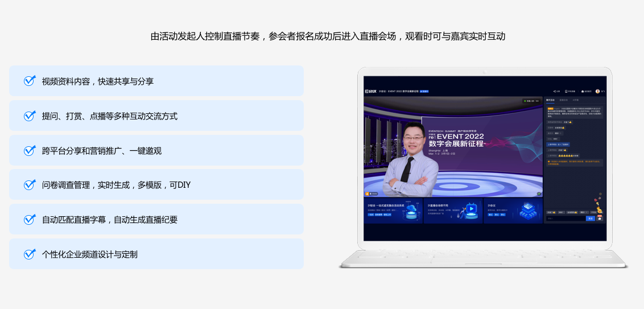Open the user avatar in live header
This screenshot has width=644, height=309.
coord(597,91)
